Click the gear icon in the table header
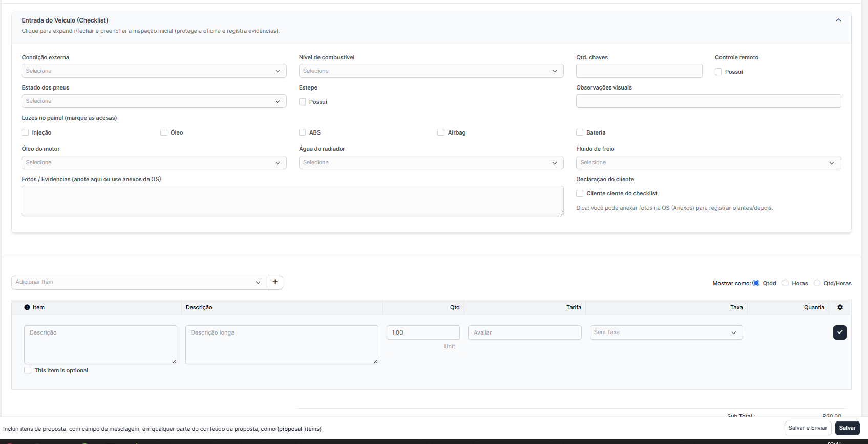Screen dimensions: 868x444 (x=840, y=307)
